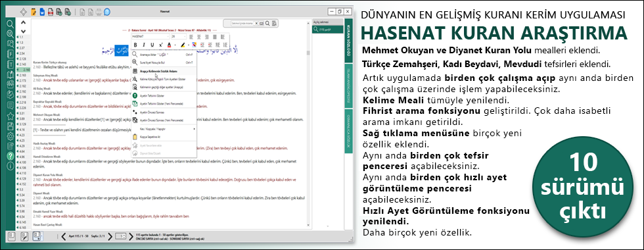Pick font color with red-underlined A
Image resolution: width=644 pixels, height=250 pixels.
170,45
